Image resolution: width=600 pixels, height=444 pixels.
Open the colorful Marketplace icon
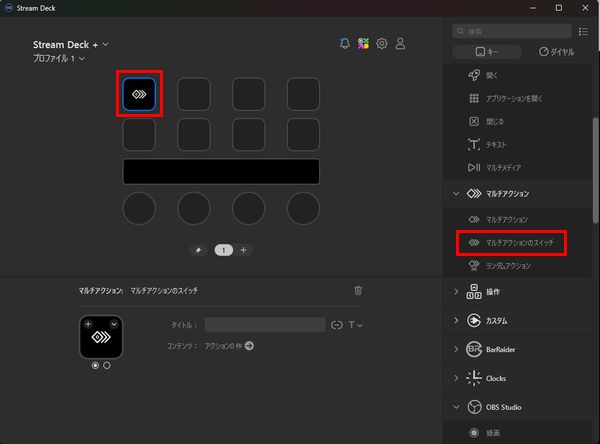click(x=363, y=43)
